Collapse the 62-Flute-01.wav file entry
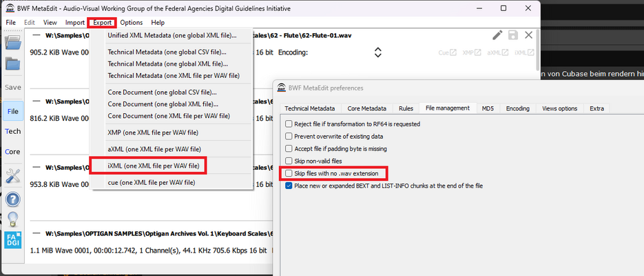 (37, 35)
